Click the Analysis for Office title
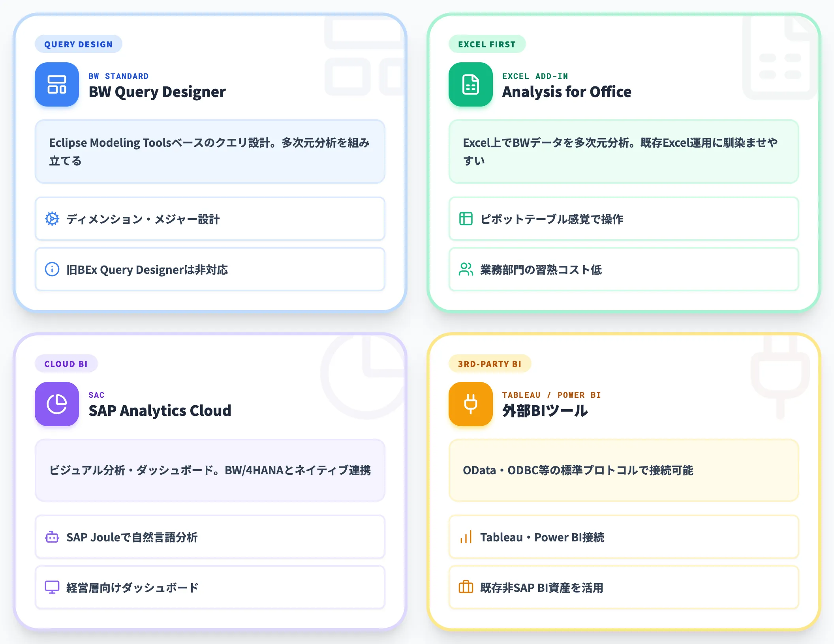The image size is (834, 644). 567,92
